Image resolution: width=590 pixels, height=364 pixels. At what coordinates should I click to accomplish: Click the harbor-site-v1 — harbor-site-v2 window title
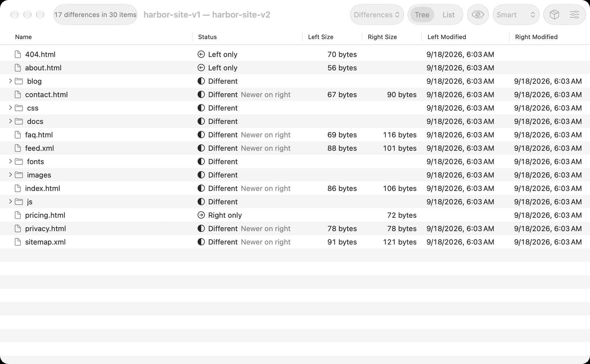(x=207, y=15)
